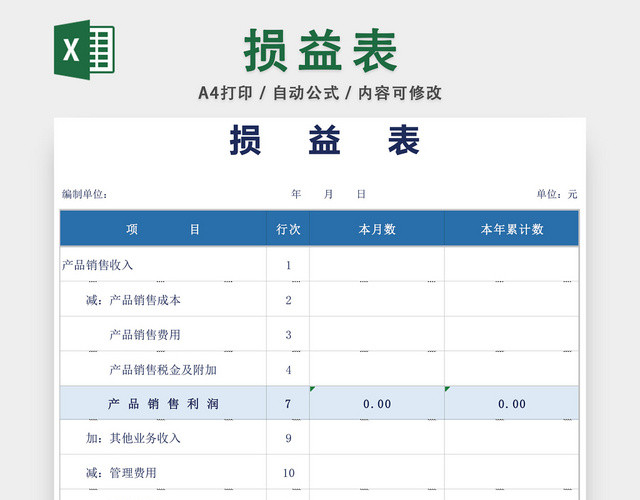640x500 pixels.
Task: Click the 日 date label
Action: [361, 194]
